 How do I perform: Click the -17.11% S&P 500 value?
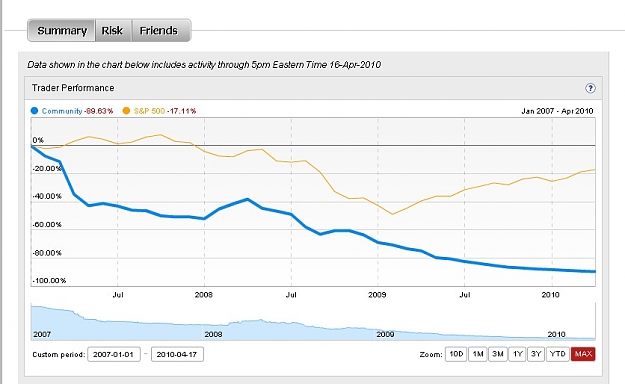coord(181,111)
